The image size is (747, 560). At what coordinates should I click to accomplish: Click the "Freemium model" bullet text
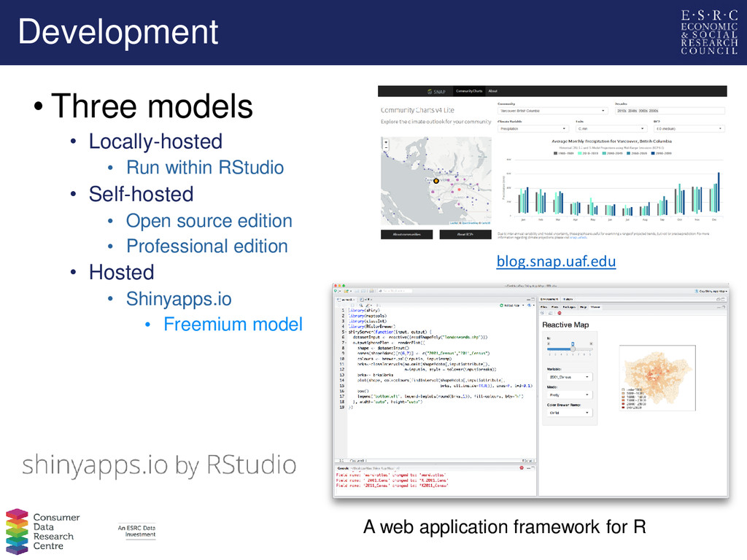[x=233, y=324]
